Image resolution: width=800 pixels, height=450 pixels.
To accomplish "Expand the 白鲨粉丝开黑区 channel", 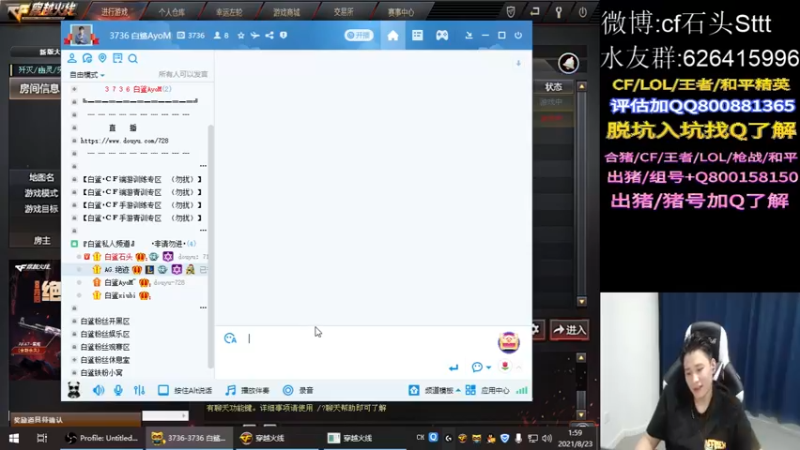I will coord(74,321).
